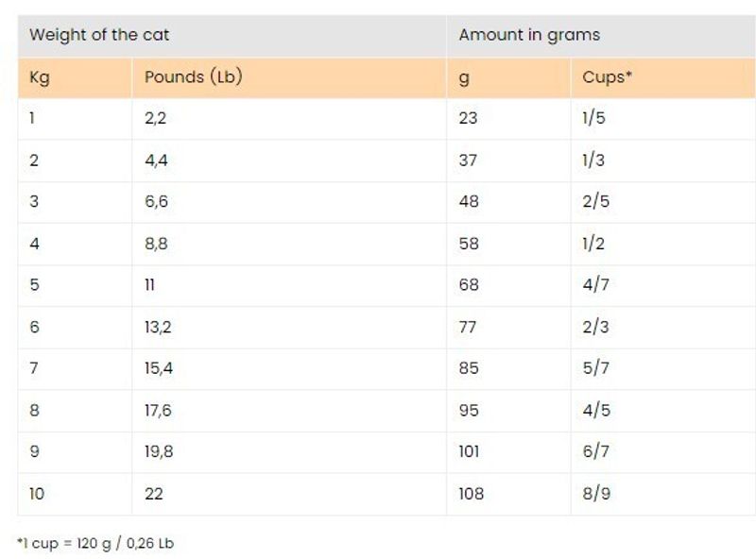Click the '1/5' cups value
The height and width of the screenshot is (559, 756).
[x=593, y=118]
